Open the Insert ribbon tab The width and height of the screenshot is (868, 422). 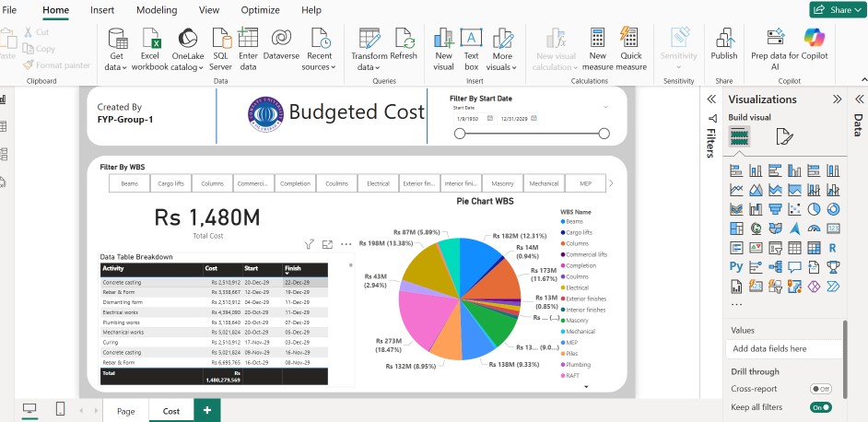tap(102, 10)
